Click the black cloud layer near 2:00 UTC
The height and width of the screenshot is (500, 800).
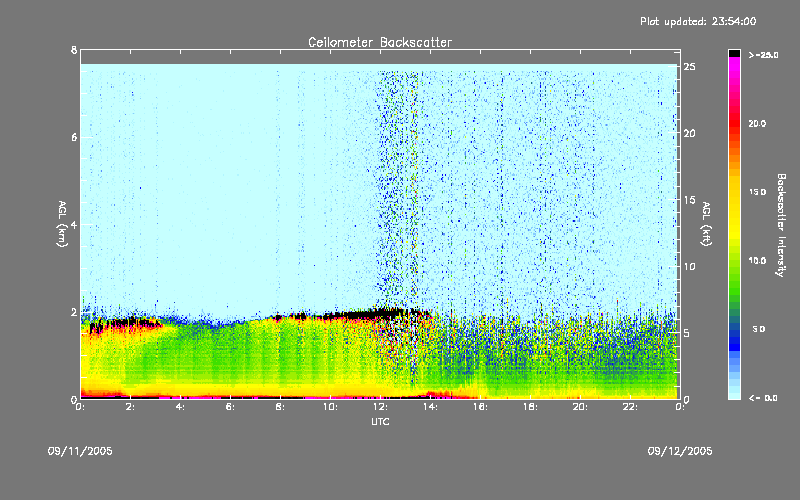125,322
